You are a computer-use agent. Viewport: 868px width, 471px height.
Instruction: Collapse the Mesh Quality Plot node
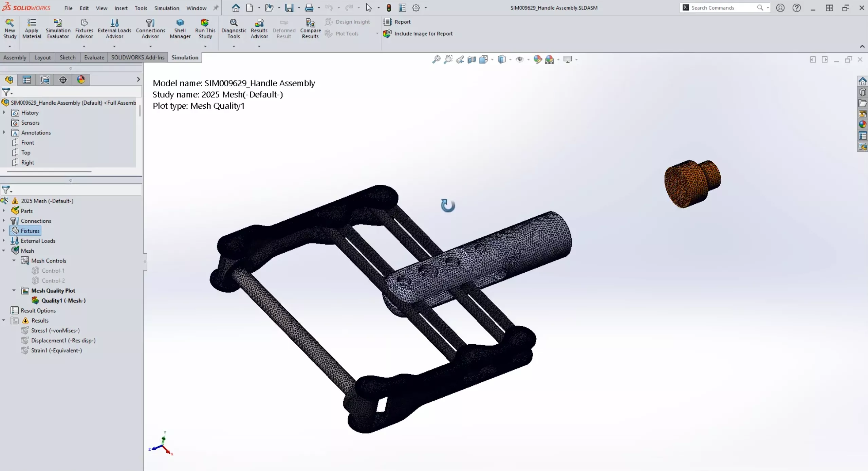point(14,290)
